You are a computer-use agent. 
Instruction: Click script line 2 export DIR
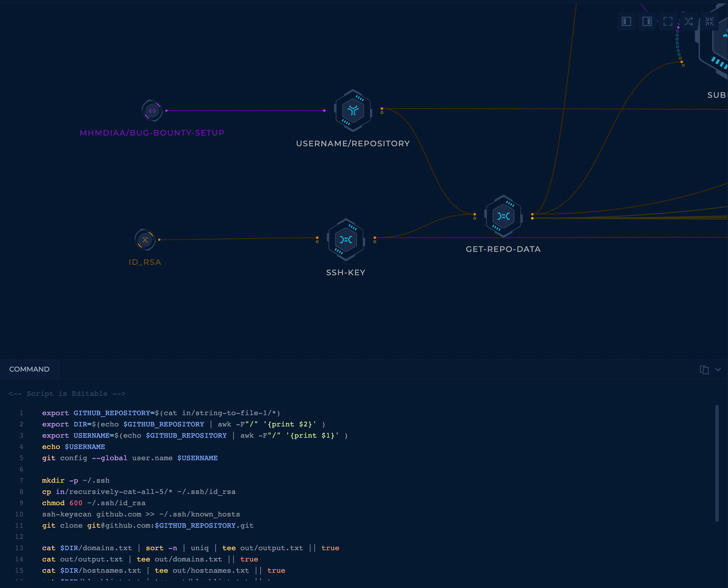(x=183, y=424)
